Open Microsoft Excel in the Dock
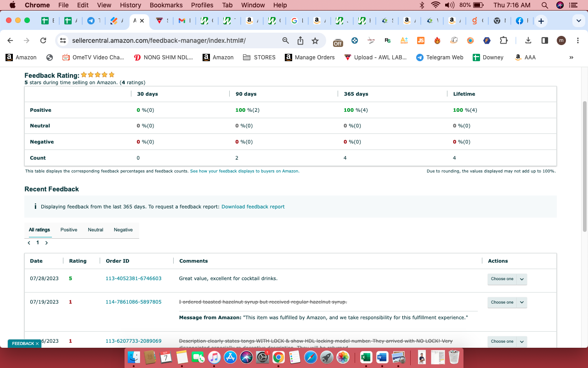This screenshot has height=368, width=588. tap(366, 357)
